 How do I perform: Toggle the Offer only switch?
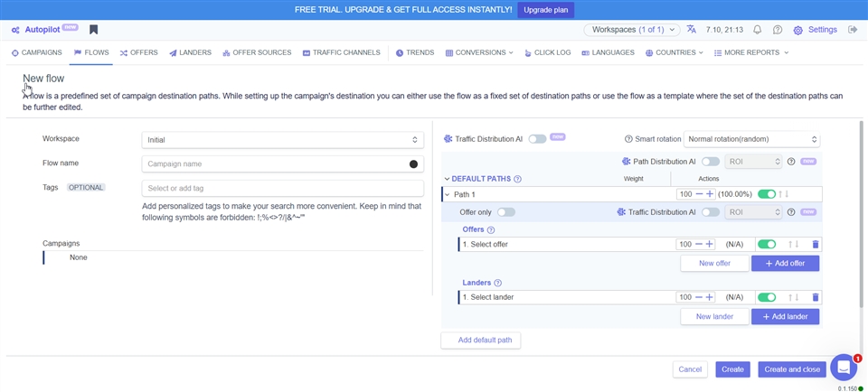(x=505, y=212)
